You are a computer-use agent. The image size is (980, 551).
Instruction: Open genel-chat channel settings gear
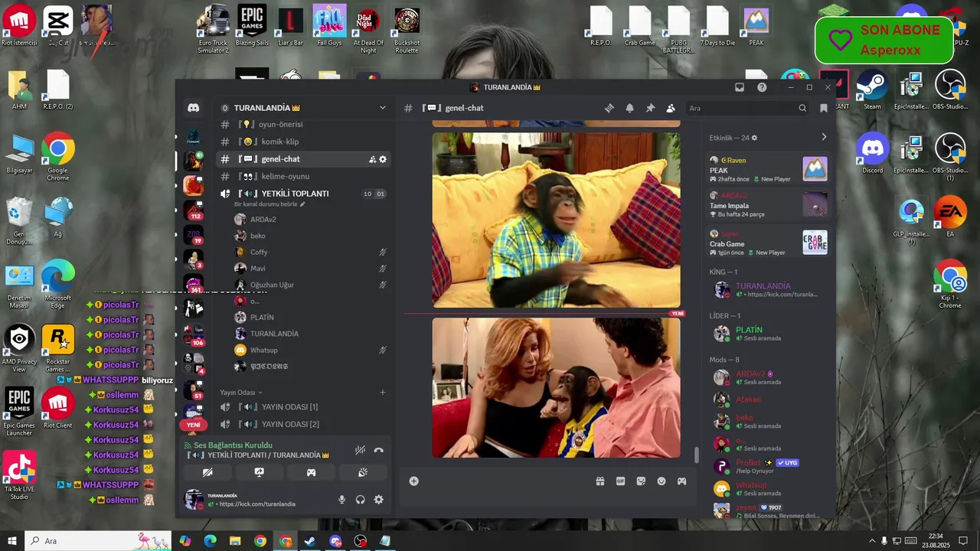point(383,159)
